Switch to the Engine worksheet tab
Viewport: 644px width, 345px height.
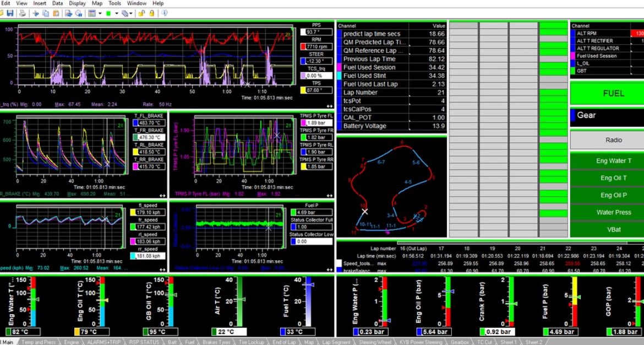pos(72,342)
